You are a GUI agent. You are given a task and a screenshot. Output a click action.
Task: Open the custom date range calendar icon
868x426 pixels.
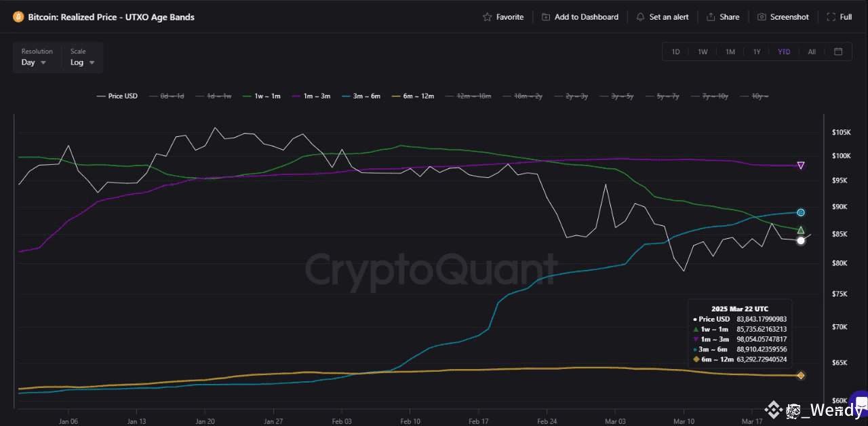coord(838,51)
